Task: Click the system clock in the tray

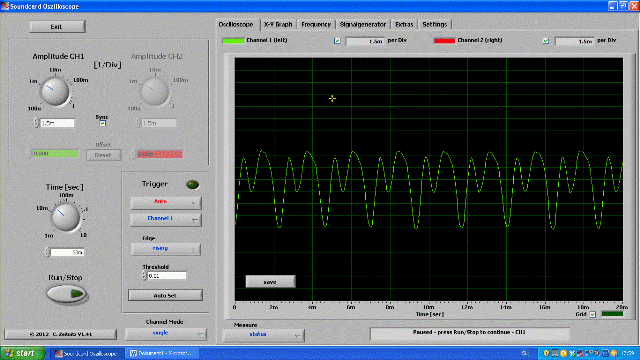Action: point(627,353)
